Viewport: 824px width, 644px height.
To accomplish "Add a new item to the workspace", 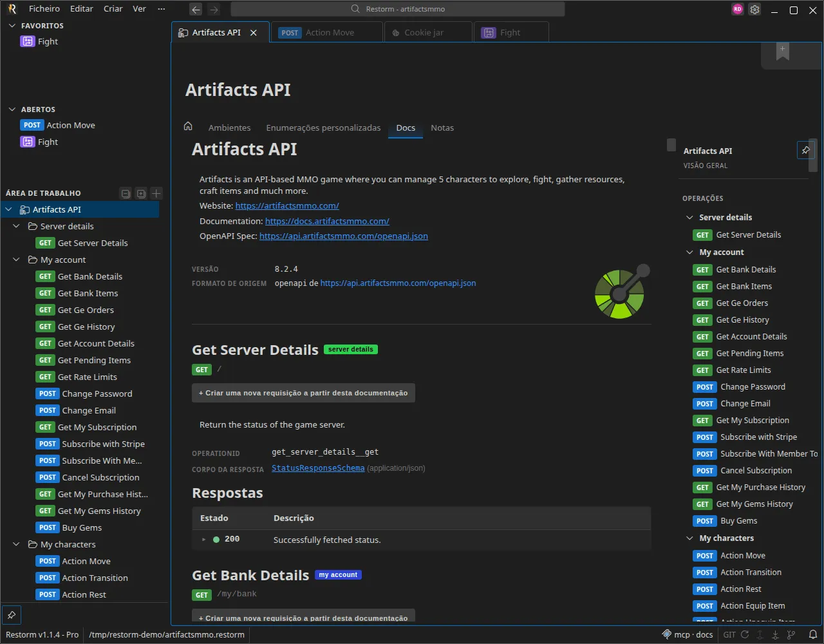I will 156,193.
